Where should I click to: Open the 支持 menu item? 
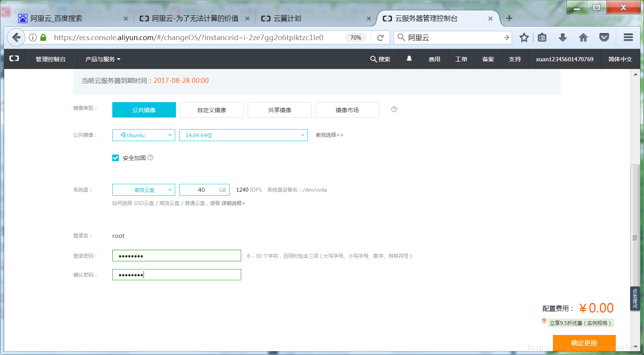pyautogui.click(x=515, y=59)
